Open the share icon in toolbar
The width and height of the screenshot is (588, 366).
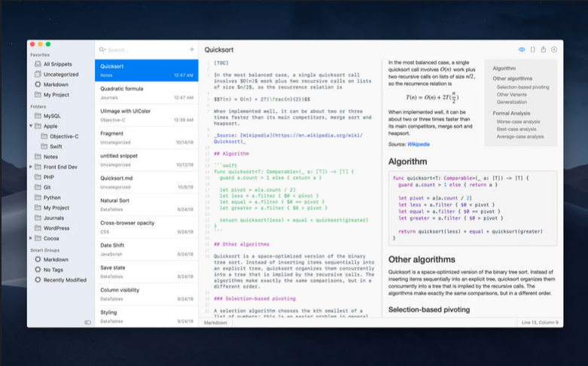543,50
